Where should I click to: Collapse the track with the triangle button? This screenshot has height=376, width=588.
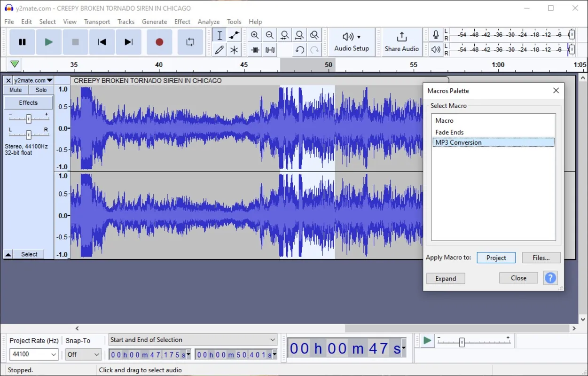[x=8, y=254]
